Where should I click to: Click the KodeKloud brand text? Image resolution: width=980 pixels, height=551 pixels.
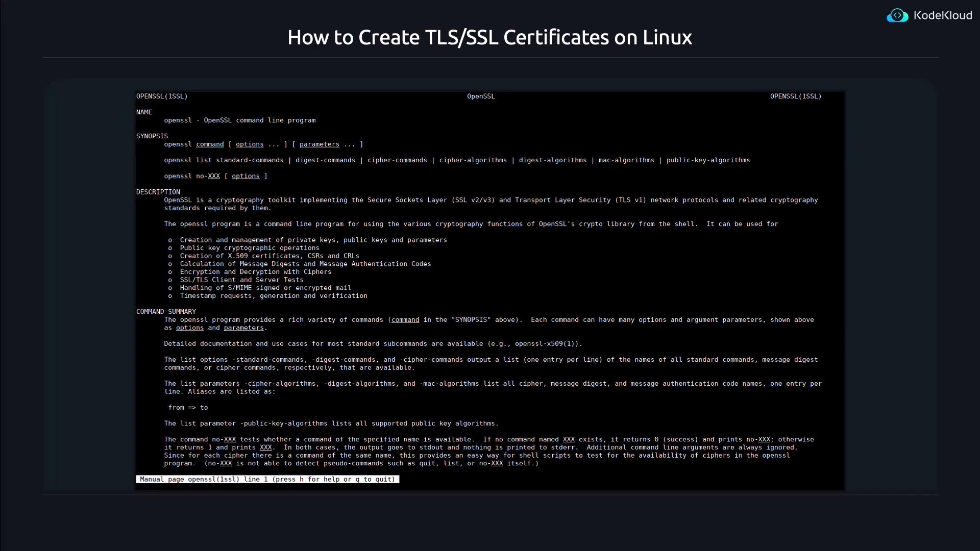pos(942,16)
